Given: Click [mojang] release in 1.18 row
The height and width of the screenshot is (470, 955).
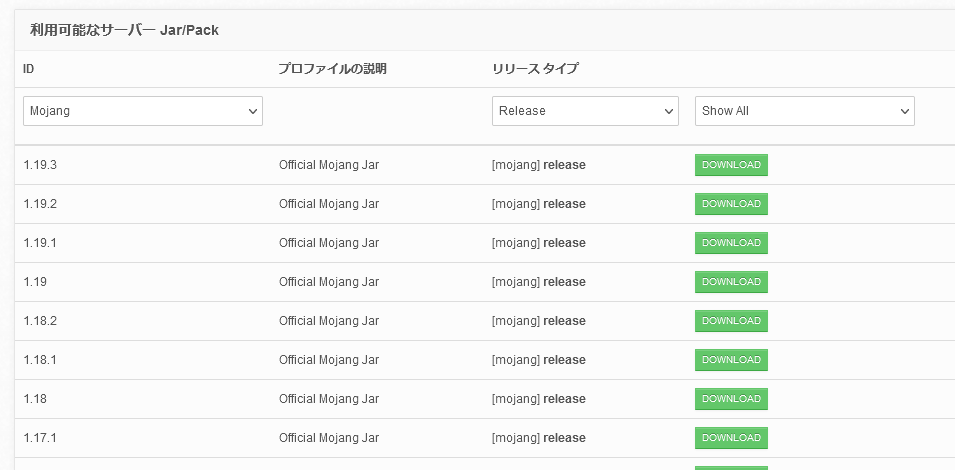Looking at the screenshot, I should [x=538, y=399].
